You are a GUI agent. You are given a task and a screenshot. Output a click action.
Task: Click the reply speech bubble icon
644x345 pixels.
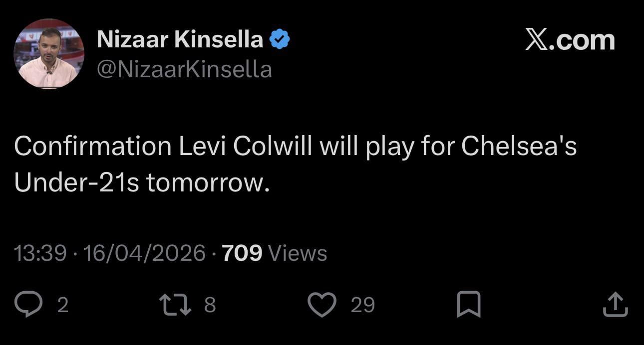coord(28,305)
